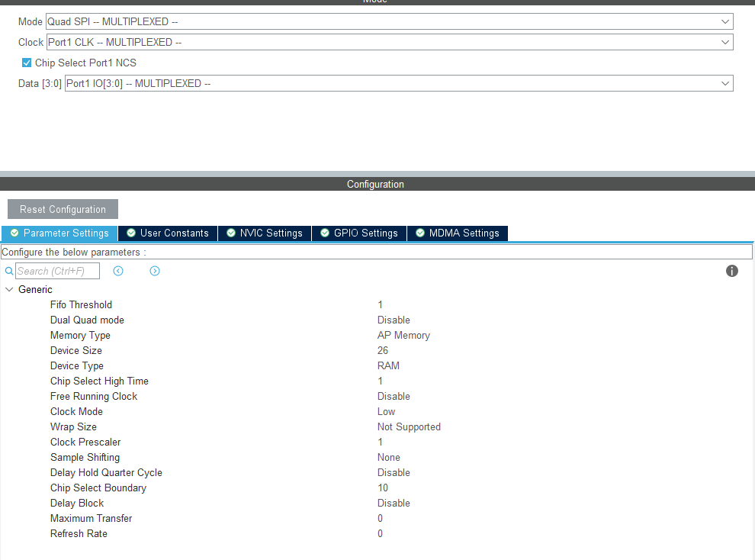Viewport: 755px width, 560px height.
Task: Select the Fifo Threshold parameter
Action: pyautogui.click(x=81, y=305)
